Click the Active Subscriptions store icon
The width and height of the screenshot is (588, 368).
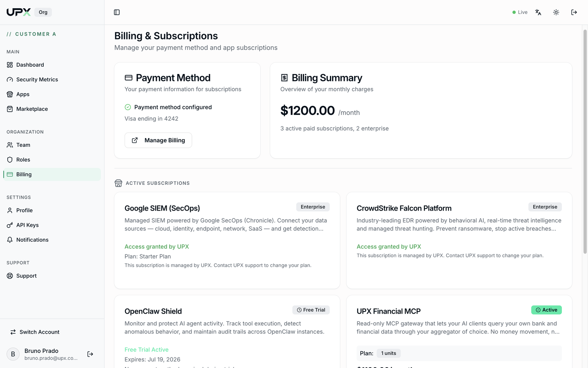(118, 183)
